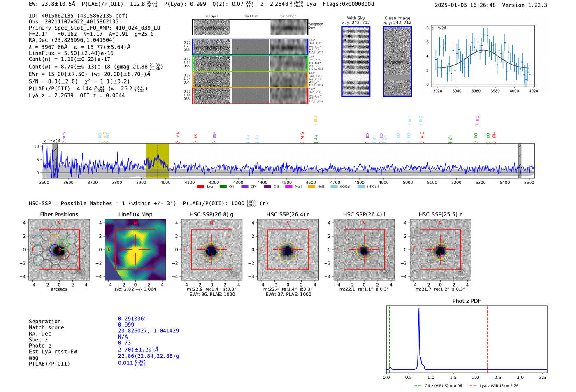Image resolution: width=576 pixels, height=392 pixels.
Task: Click the green OII legend swatch
Action: click(223, 187)
